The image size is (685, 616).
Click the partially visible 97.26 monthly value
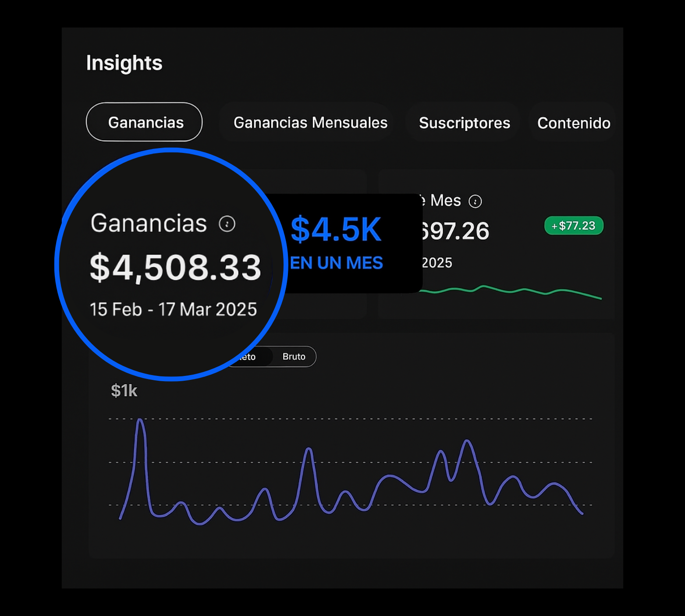coord(455,231)
